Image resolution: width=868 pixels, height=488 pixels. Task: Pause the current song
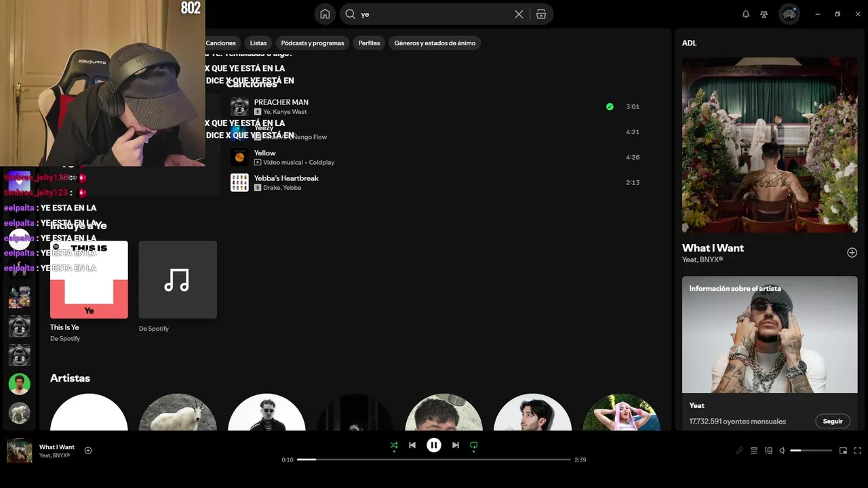click(x=434, y=445)
